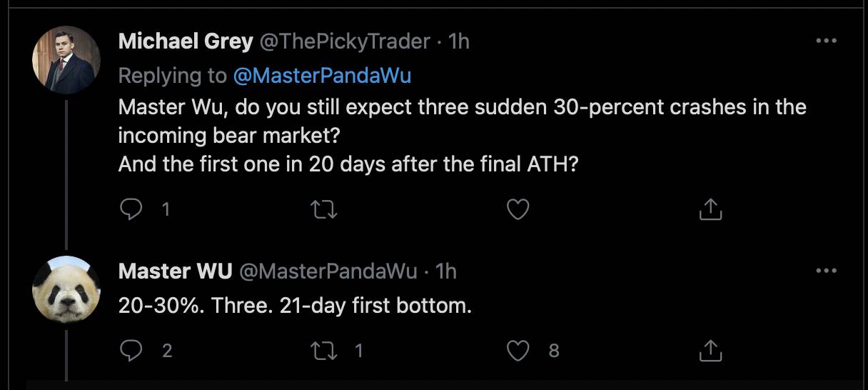Screen dimensions: 868x390
Task: Like Master WU's reply with heart
Action: [x=517, y=350]
